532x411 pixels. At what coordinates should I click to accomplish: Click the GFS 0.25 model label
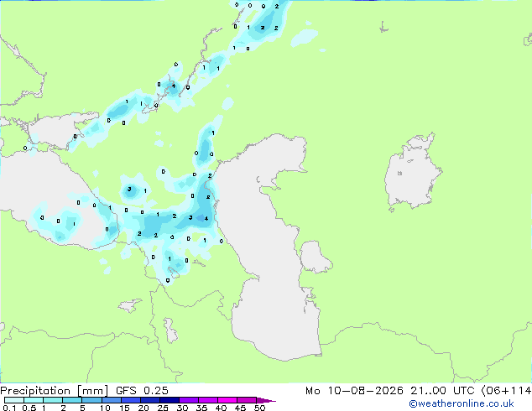click(x=142, y=391)
